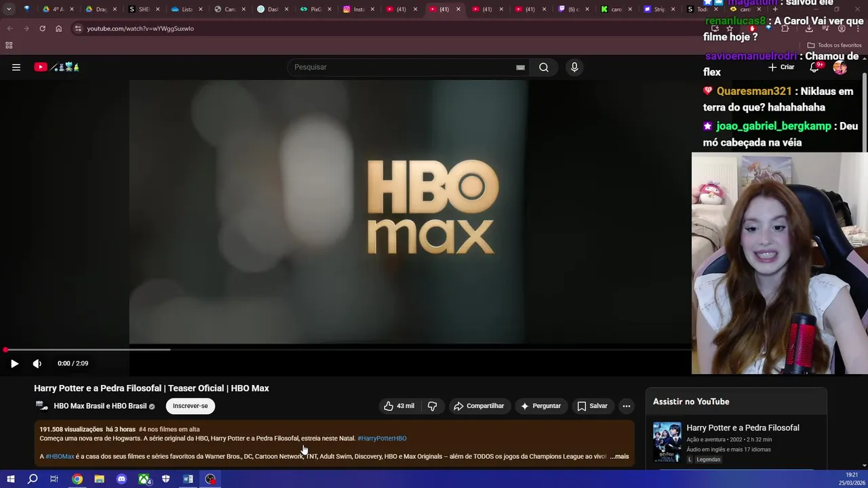Click the Perguntar button
Image resolution: width=868 pixels, height=488 pixels.
tap(540, 406)
